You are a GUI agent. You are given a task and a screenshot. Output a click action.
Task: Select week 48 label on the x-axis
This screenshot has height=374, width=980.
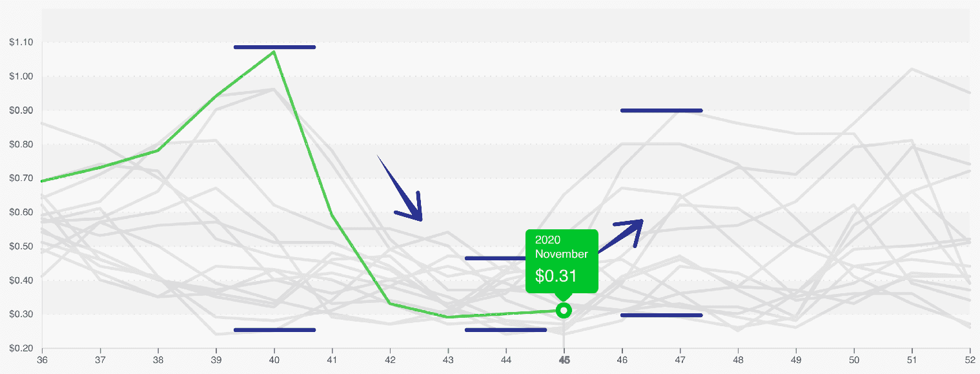tap(738, 358)
